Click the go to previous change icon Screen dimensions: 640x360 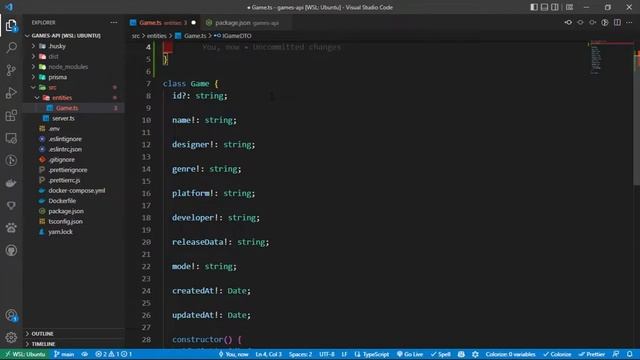click(x=568, y=22)
